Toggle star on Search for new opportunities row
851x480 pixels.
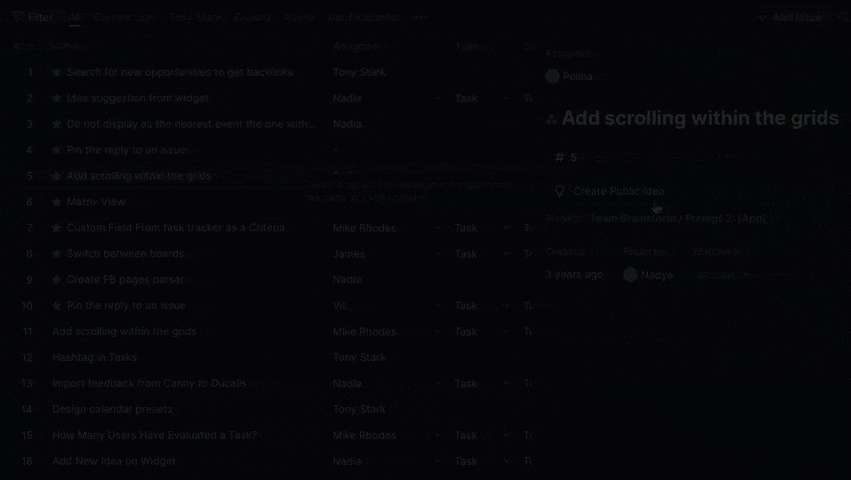coord(57,72)
